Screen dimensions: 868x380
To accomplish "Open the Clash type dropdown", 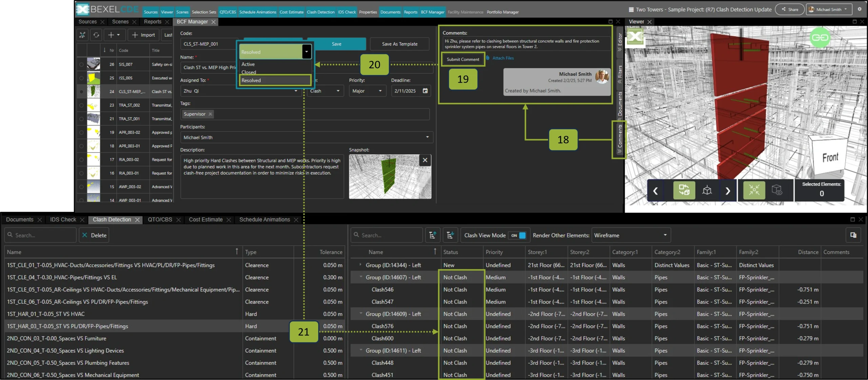I will click(325, 91).
